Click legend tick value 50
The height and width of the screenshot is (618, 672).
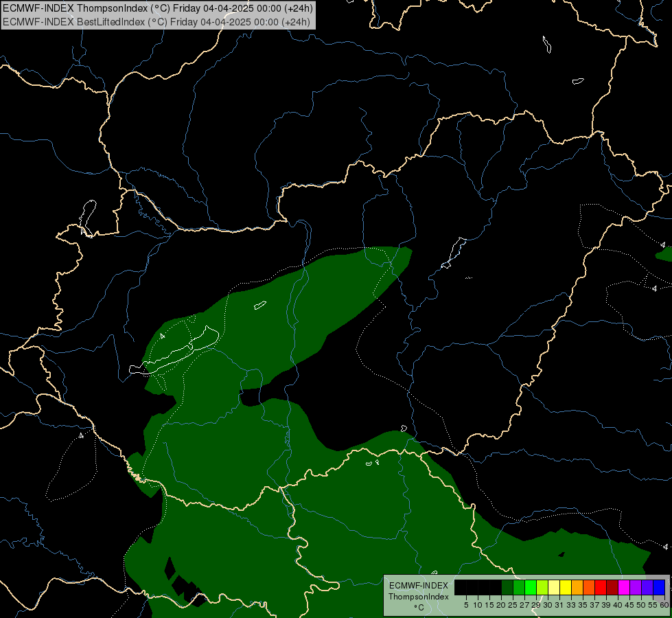click(641, 605)
